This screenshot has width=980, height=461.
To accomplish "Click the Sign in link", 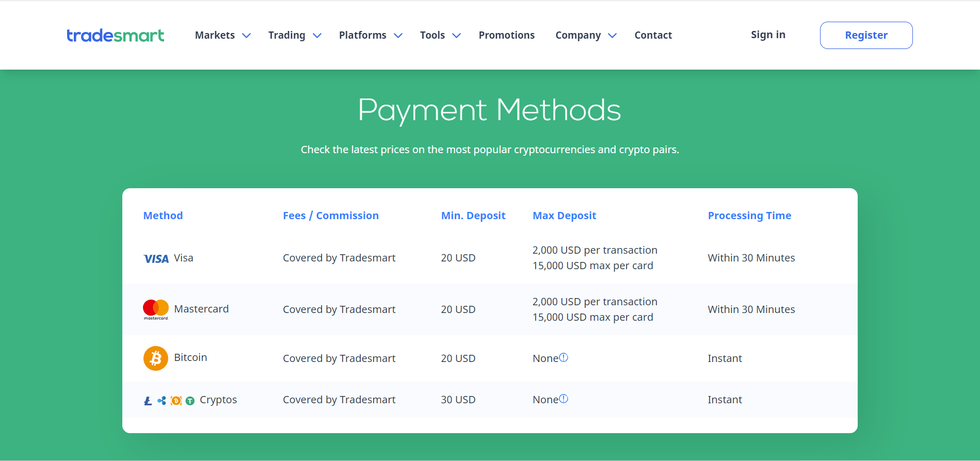I will (x=768, y=35).
